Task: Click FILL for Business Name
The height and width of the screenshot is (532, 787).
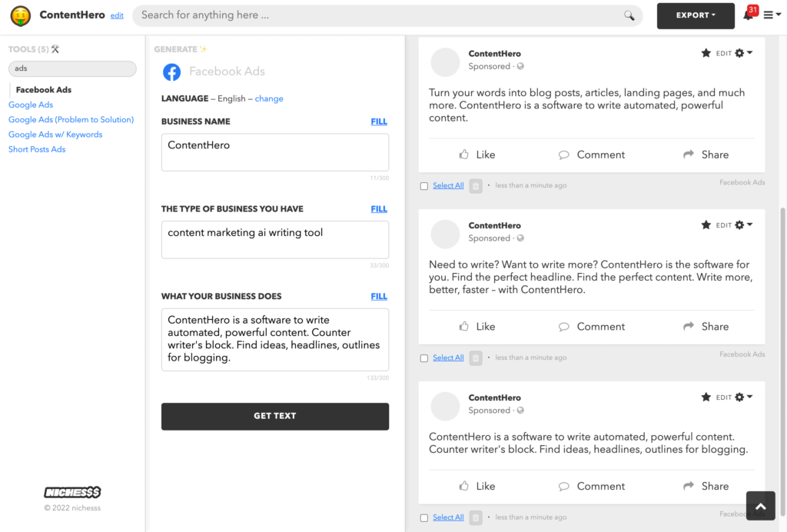Action: [x=379, y=121]
